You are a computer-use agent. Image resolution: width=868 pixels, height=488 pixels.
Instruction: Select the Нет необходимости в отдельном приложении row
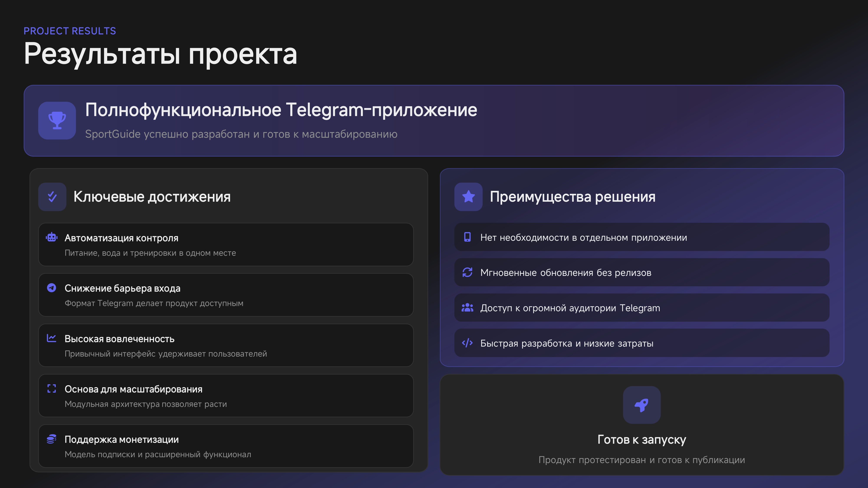(x=642, y=237)
